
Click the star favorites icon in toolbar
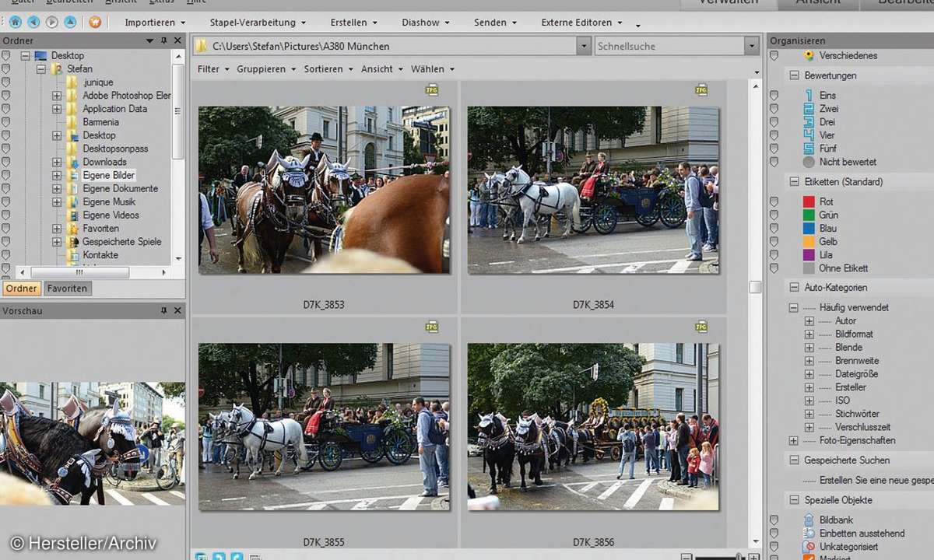tap(95, 23)
